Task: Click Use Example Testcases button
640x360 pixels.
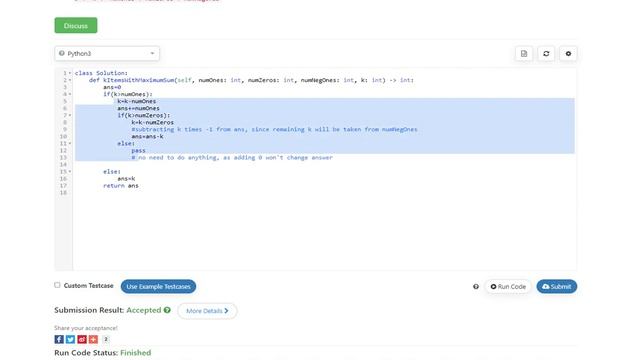Action: coord(158,287)
